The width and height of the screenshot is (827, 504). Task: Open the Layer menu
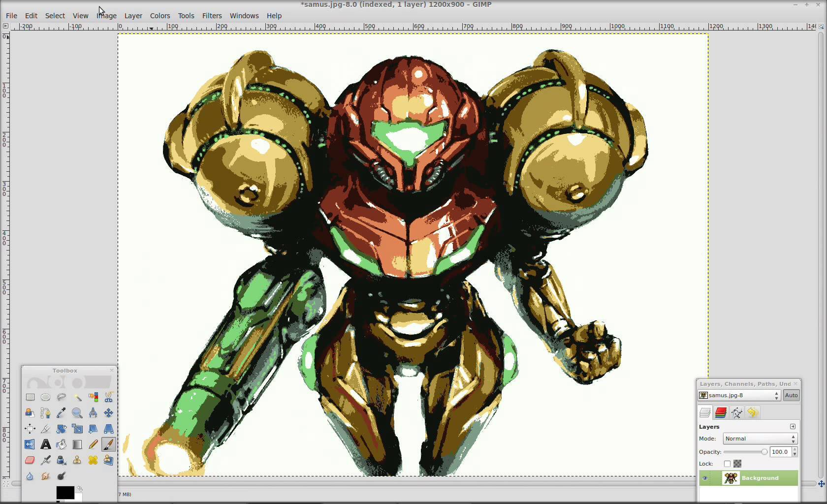click(133, 16)
